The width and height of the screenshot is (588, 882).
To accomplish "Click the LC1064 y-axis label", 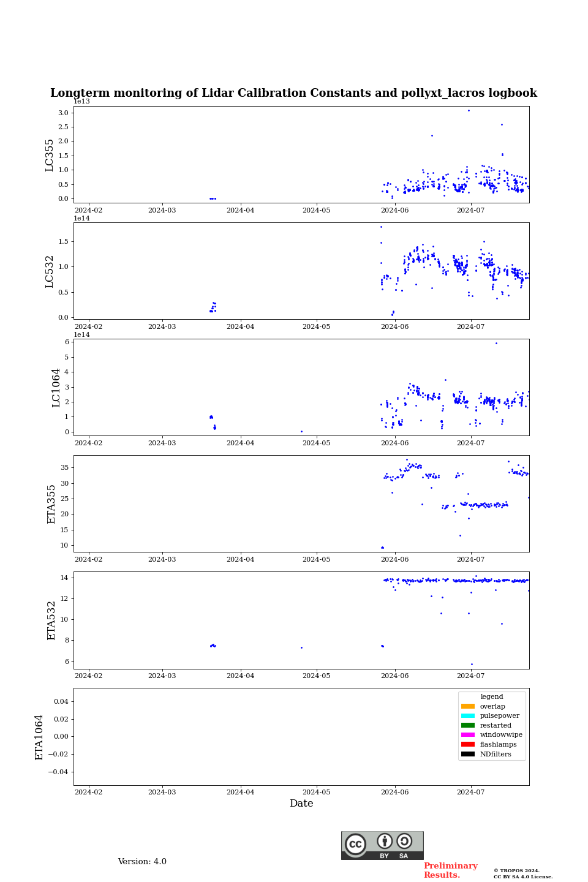I will click(56, 388).
